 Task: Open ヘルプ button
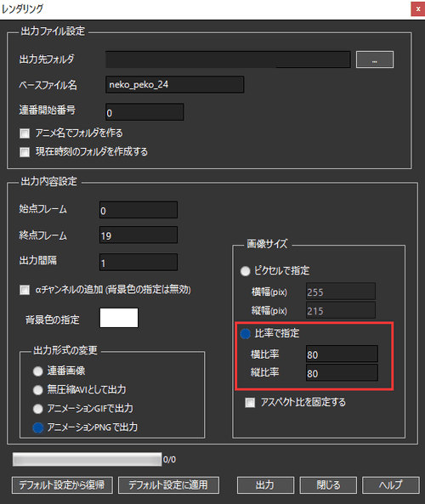[x=391, y=485]
